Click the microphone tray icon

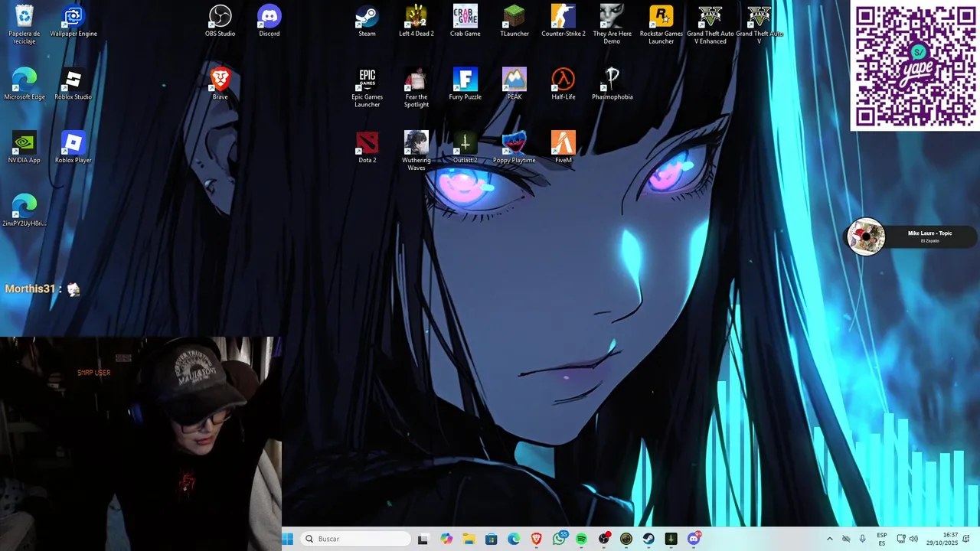(863, 539)
